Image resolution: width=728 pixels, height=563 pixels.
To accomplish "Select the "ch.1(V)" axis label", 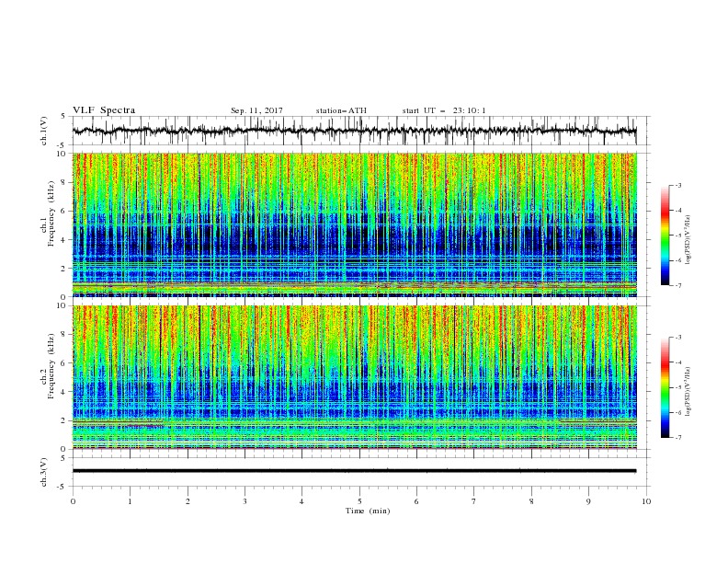I will [44, 131].
